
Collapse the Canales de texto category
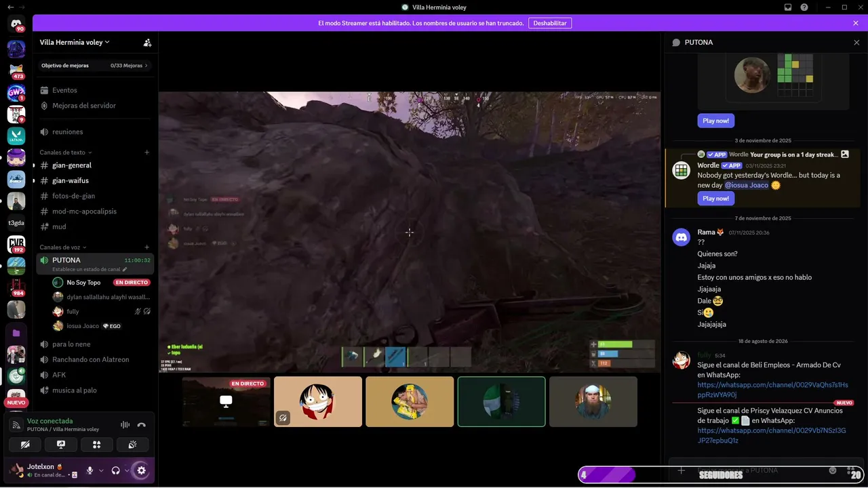(66, 152)
